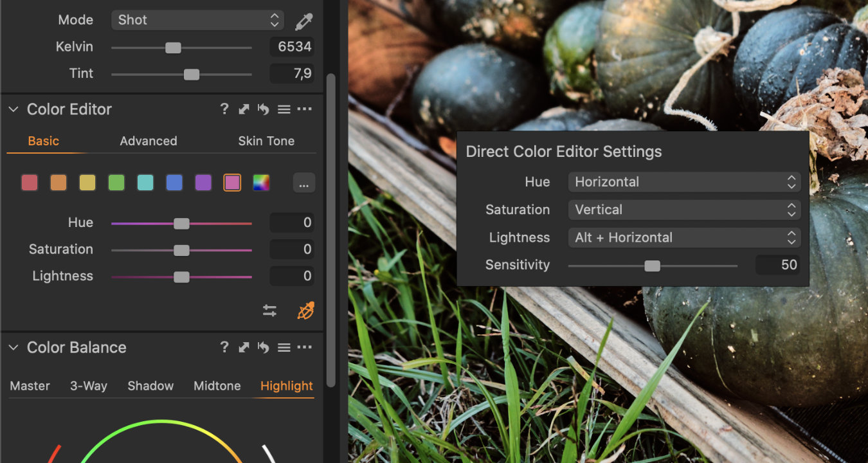Select the blue color swatch

pyautogui.click(x=174, y=183)
